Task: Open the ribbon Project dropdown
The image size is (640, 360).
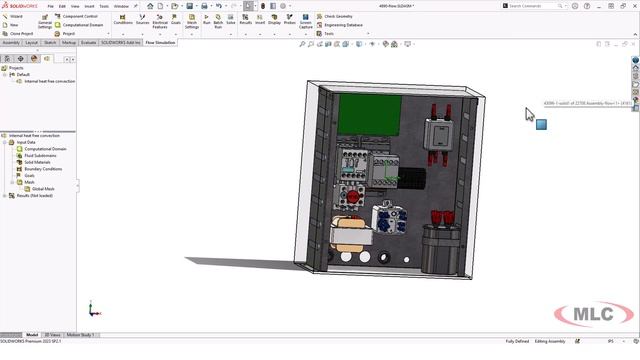Action: [x=82, y=33]
